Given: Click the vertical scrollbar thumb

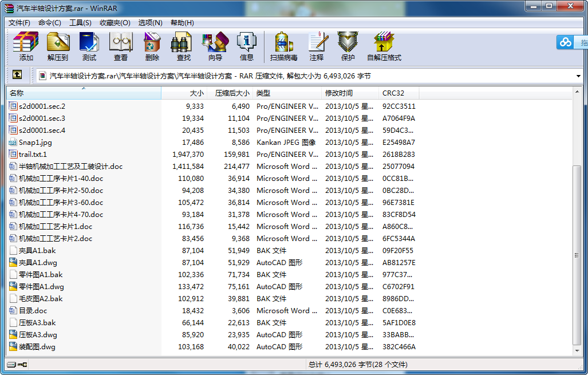Looking at the screenshot, I should click(x=577, y=255).
